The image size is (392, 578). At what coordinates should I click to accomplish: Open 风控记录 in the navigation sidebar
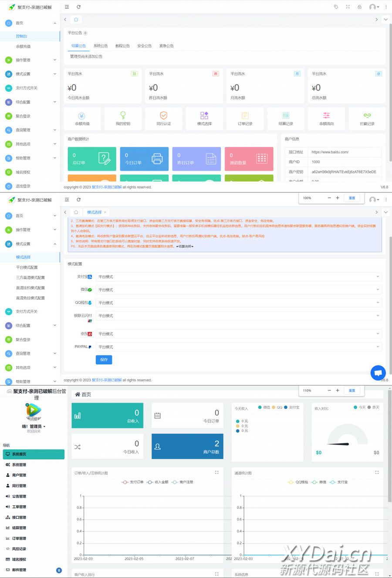click(x=19, y=549)
